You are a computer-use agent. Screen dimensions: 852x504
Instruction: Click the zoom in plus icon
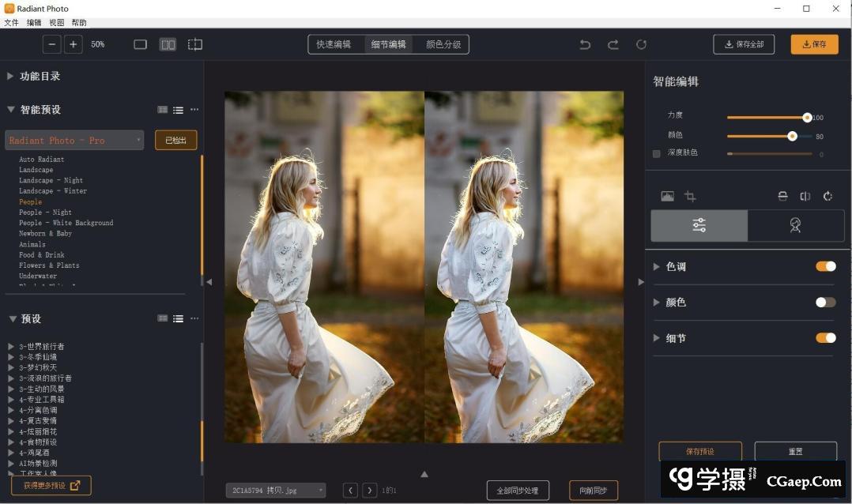pyautogui.click(x=74, y=44)
